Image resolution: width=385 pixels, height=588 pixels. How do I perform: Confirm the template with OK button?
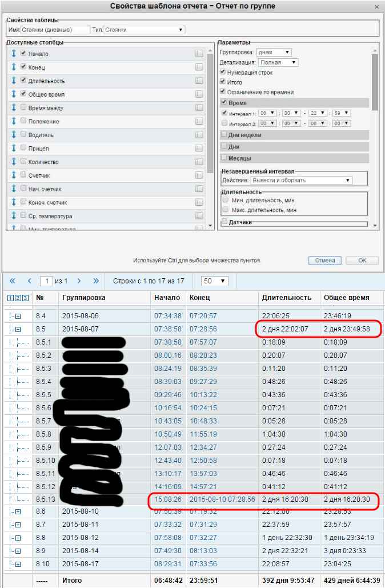coord(362,260)
